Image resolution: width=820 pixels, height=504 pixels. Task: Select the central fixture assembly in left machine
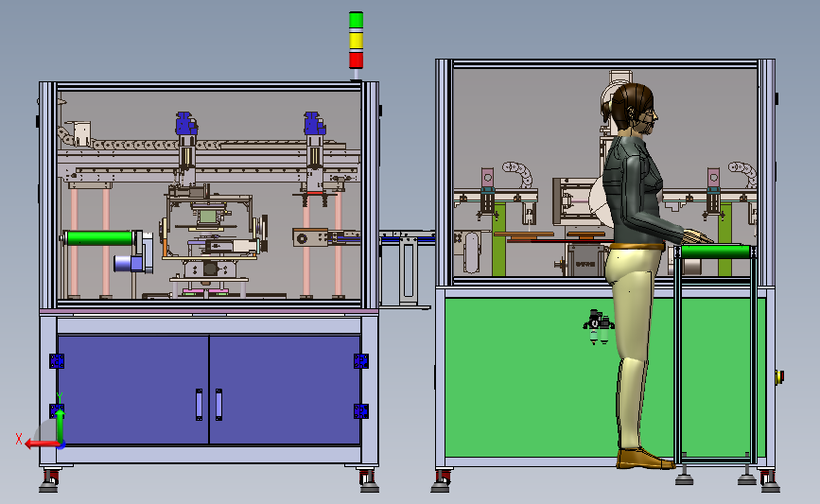point(212,240)
